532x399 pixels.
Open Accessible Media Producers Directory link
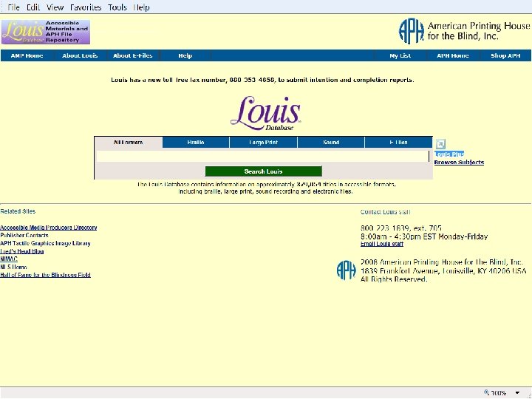click(x=49, y=228)
